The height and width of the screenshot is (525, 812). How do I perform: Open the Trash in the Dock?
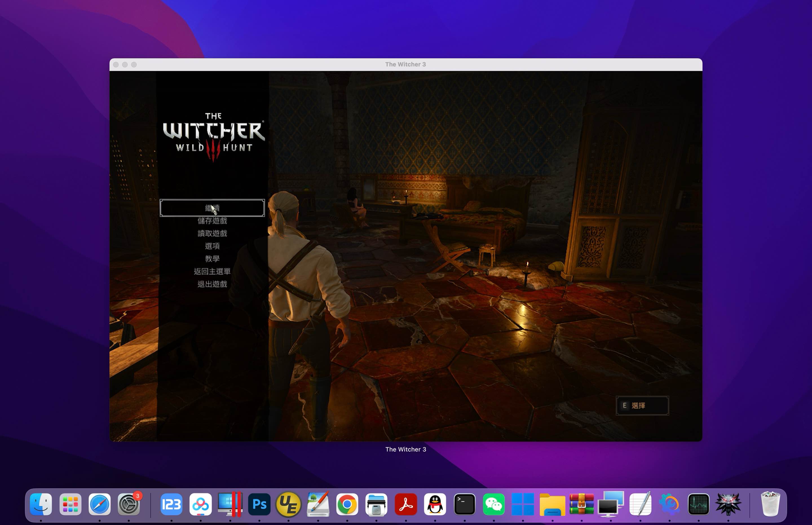770,504
